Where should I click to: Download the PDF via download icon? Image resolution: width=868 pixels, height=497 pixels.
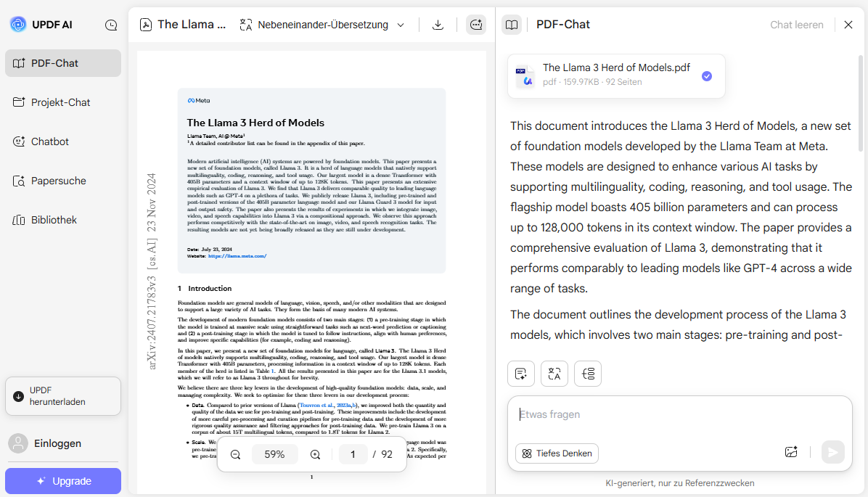tap(438, 25)
